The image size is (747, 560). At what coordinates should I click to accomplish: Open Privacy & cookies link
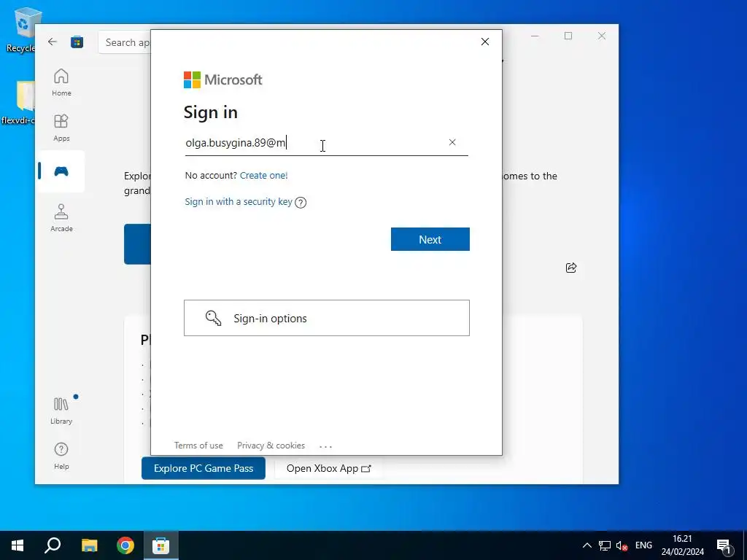(x=271, y=446)
